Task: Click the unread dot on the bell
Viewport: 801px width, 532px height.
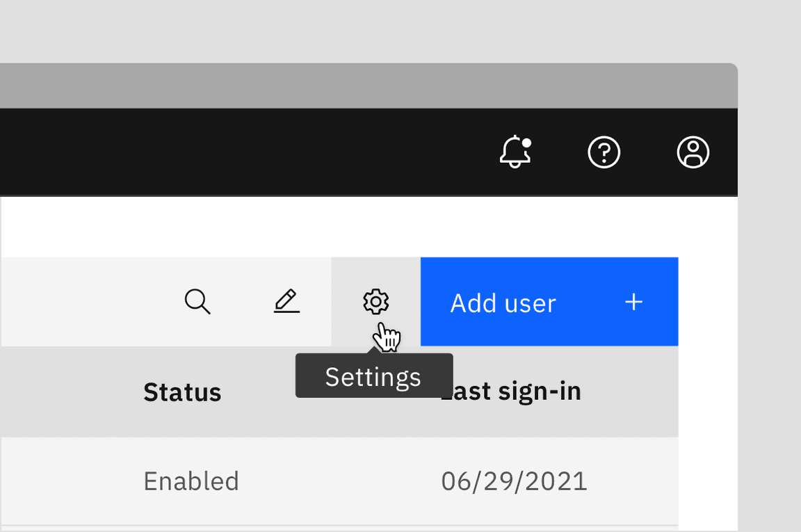Action: coord(526,143)
